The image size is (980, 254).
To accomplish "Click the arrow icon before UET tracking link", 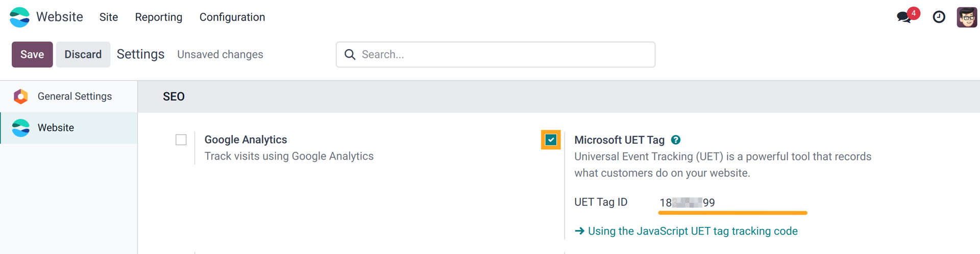I will click(579, 231).
